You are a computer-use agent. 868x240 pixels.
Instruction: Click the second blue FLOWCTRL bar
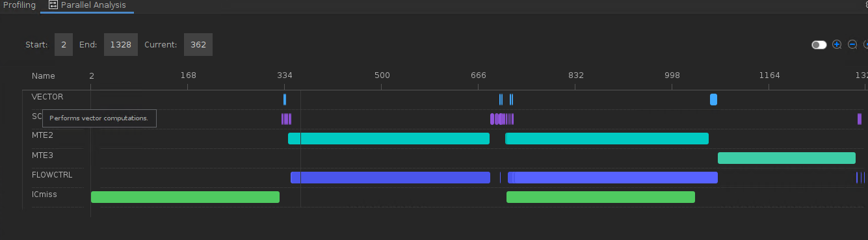pyautogui.click(x=612, y=178)
